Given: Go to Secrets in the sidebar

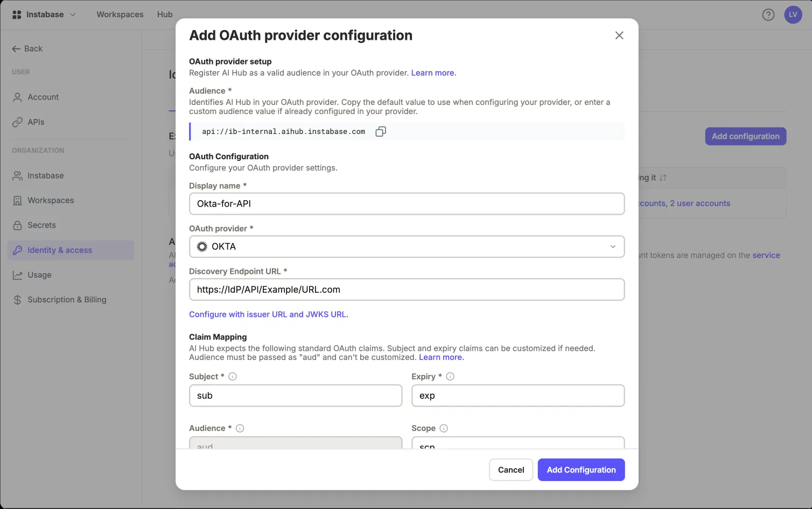Looking at the screenshot, I should [x=71, y=225].
